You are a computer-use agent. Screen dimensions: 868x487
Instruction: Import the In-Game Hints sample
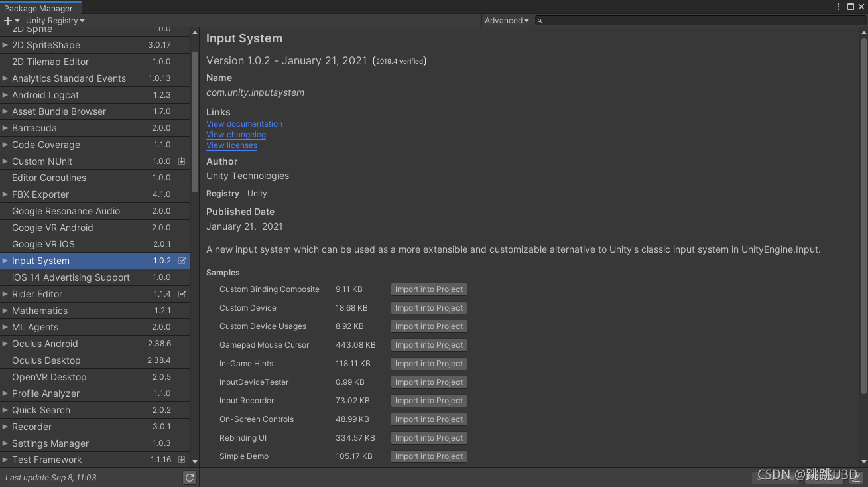[x=429, y=364]
